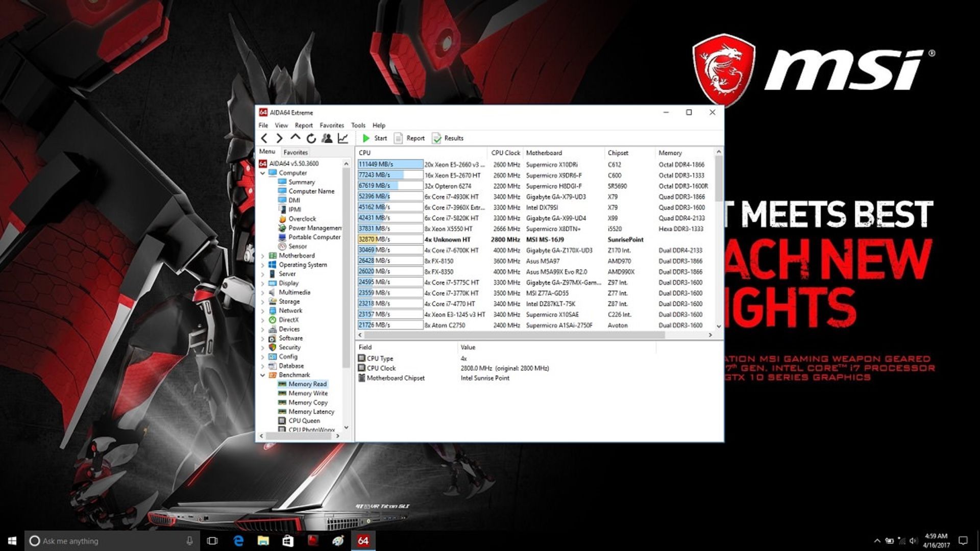Select the DirectX tree icon

[x=273, y=320]
